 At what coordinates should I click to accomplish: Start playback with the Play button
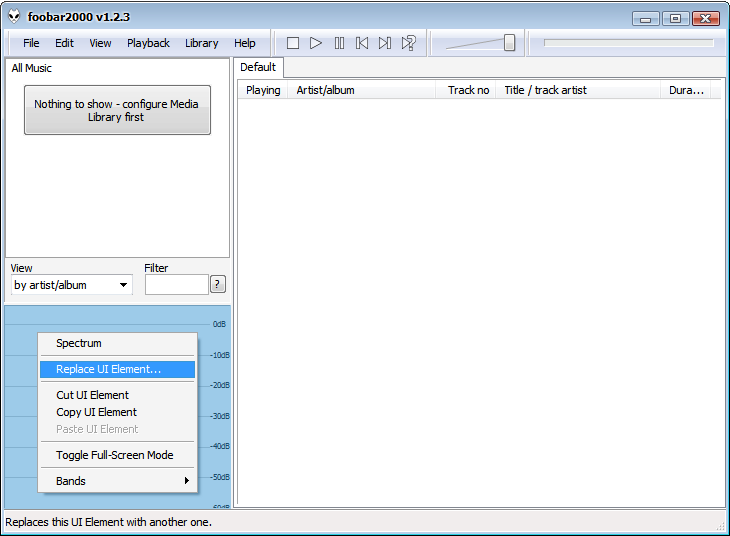pyautogui.click(x=316, y=43)
